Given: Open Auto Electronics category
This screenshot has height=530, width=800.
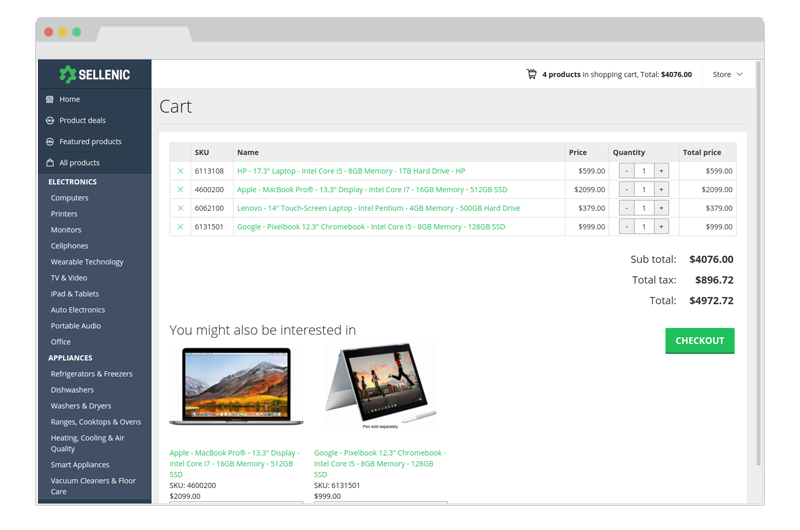Looking at the screenshot, I should [78, 310].
